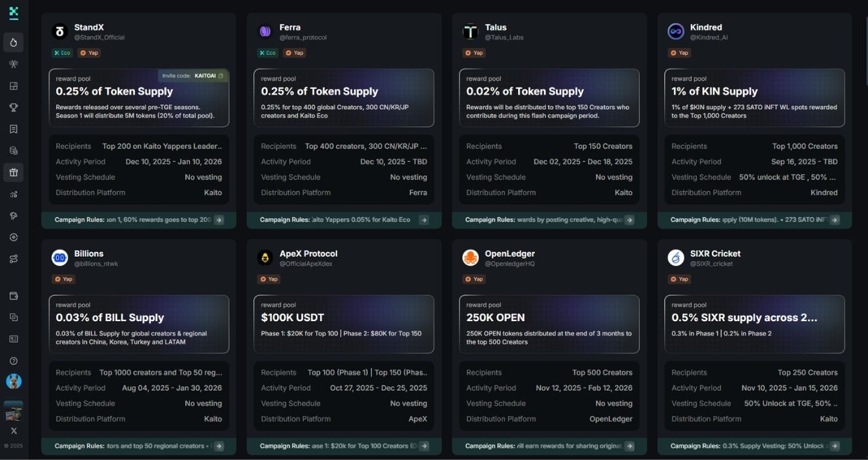Expand OpenLedger campaign rules arrow
The width and height of the screenshot is (868, 460).
click(629, 446)
